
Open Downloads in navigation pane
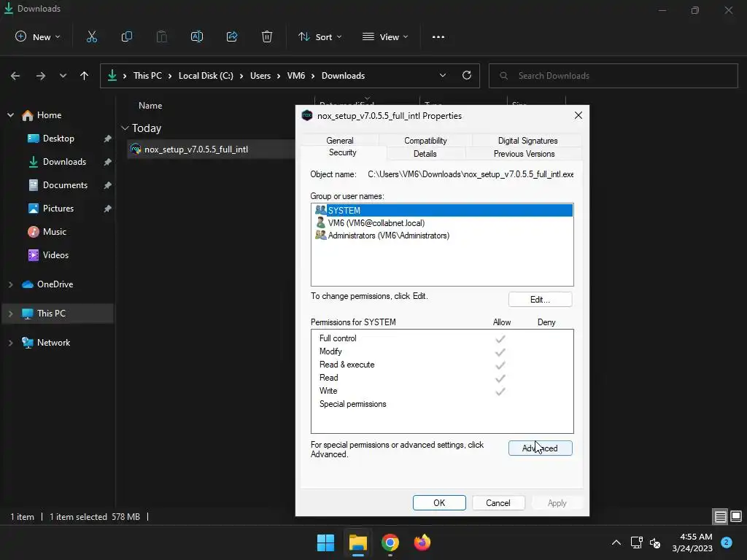64,162
